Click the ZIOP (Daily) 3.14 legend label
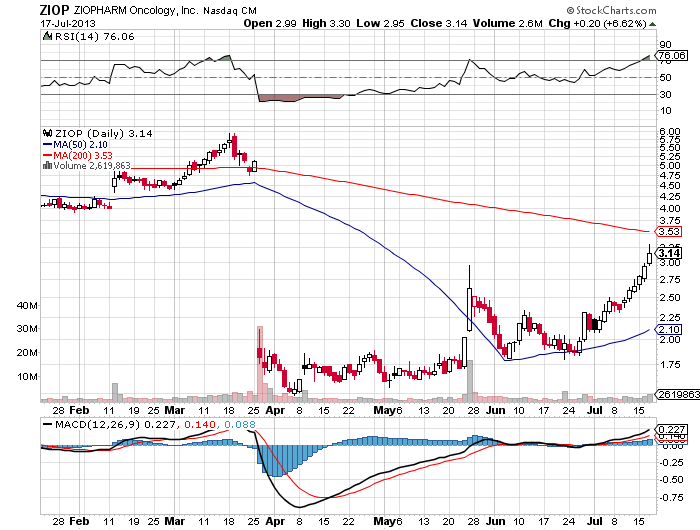 [103, 134]
